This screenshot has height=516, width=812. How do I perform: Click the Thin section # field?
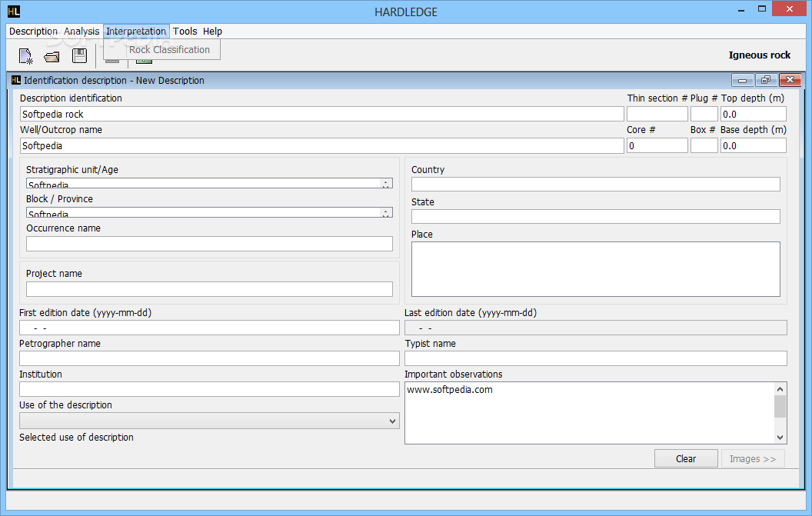point(657,114)
